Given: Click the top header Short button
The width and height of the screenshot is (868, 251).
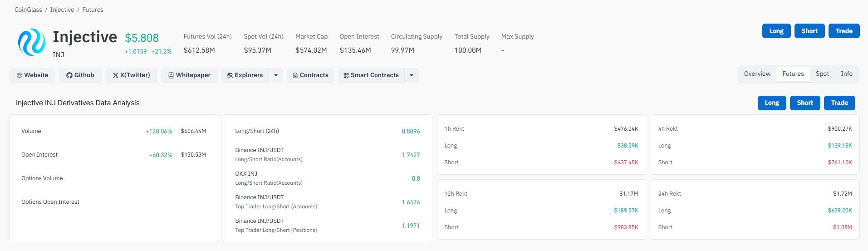Looking at the screenshot, I should tap(809, 31).
